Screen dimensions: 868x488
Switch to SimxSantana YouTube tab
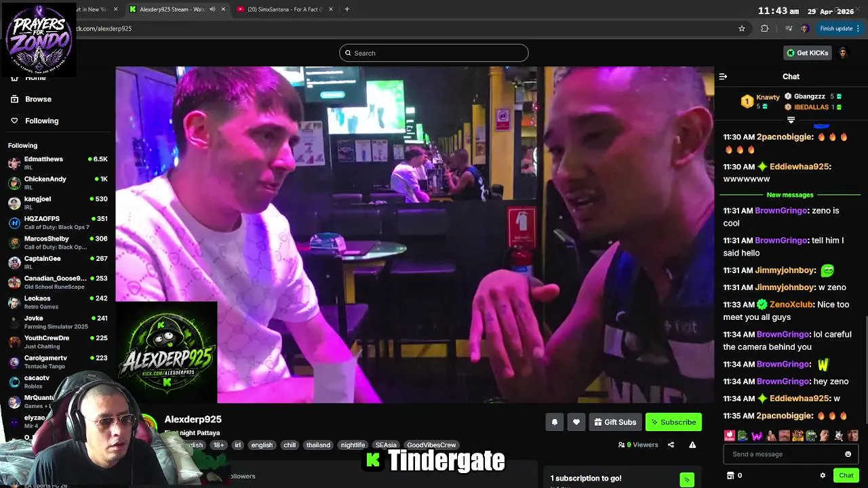point(283,9)
